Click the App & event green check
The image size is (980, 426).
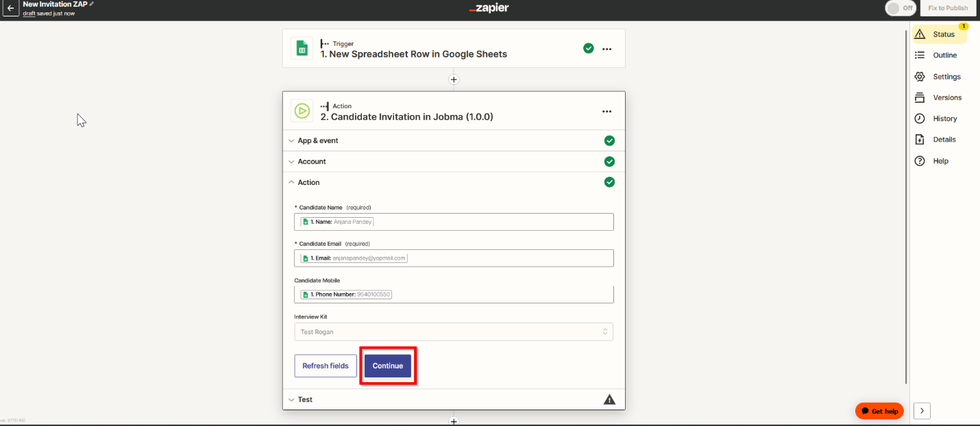609,140
